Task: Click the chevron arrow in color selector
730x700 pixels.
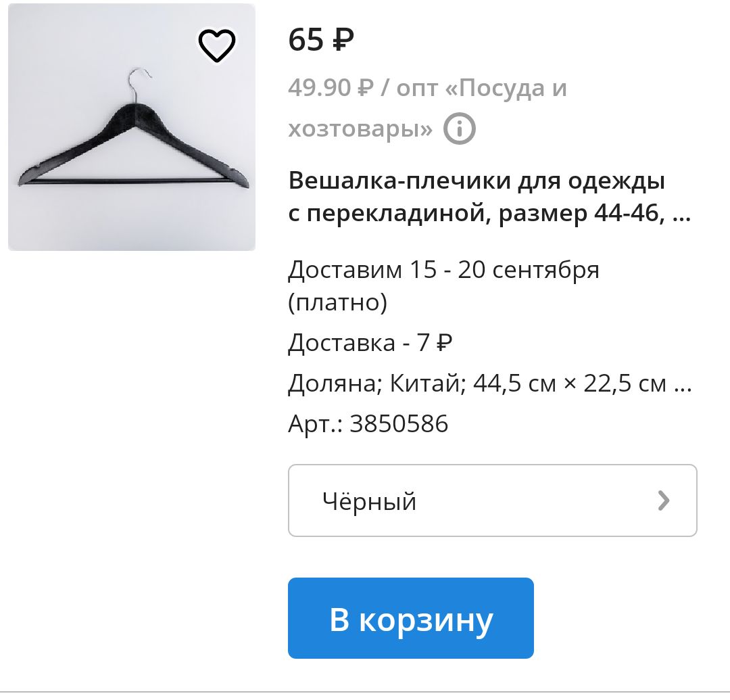Action: tap(664, 500)
